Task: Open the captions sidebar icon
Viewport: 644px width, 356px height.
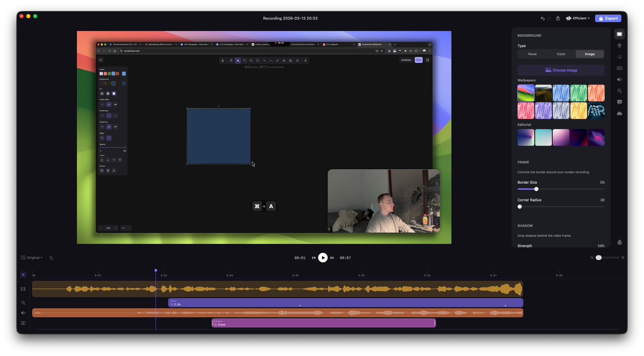Action: click(619, 102)
